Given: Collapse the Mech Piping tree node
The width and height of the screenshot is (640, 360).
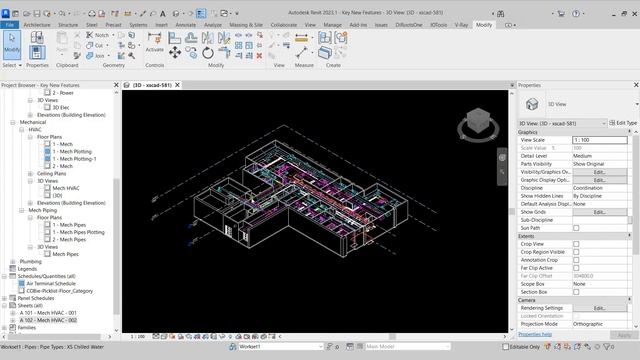Looking at the screenshot, I should pos(22,211).
